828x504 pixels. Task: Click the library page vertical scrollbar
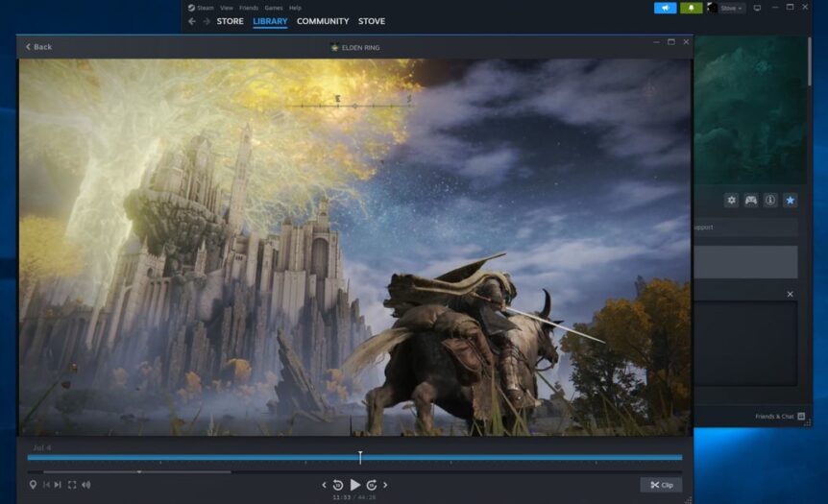(x=809, y=60)
